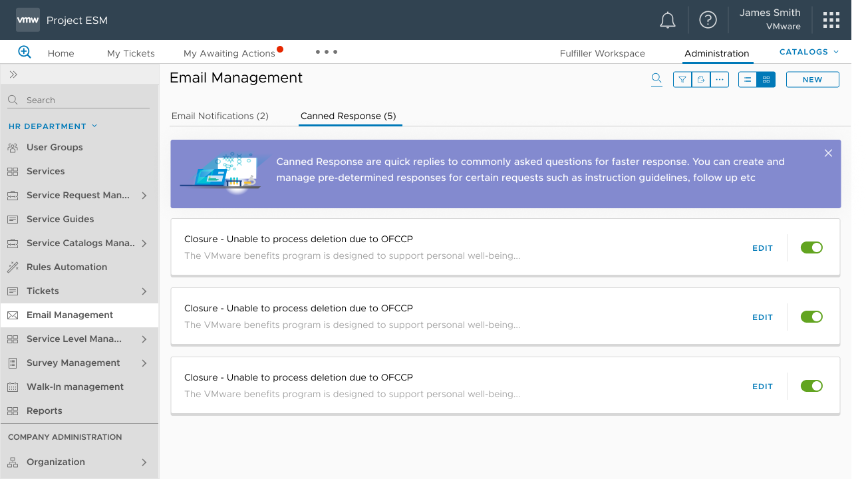
Task: Open the help question-mark icon
Action: [x=708, y=19]
